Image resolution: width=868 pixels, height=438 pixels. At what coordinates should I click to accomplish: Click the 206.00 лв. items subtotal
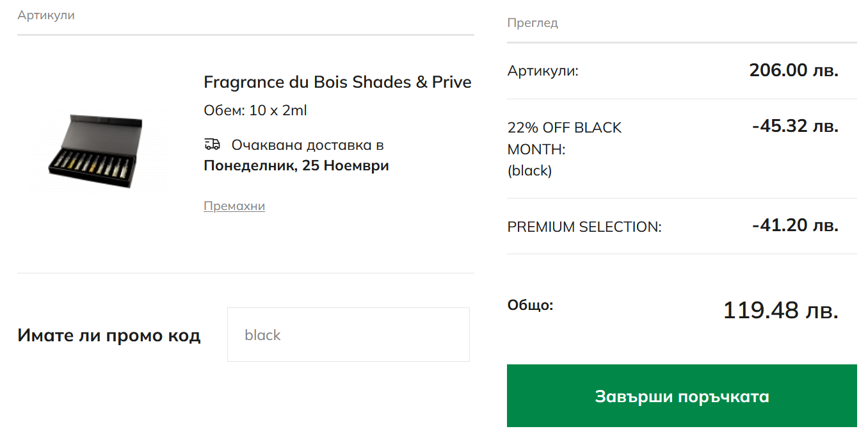tap(794, 70)
